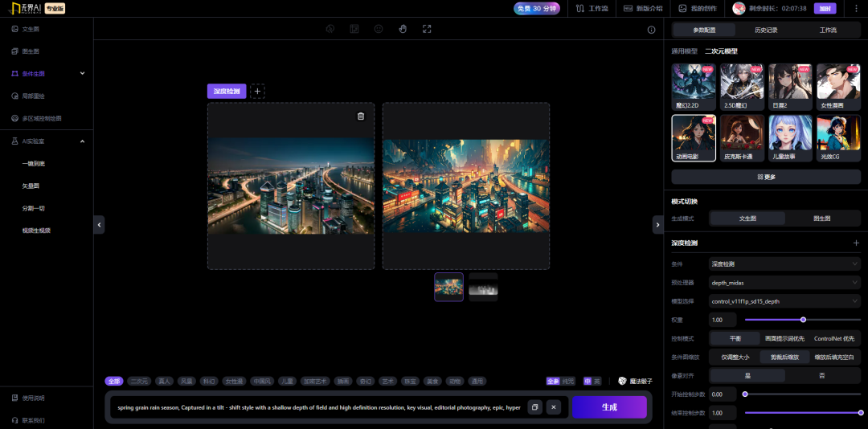Click the 生成 generate button
The height and width of the screenshot is (429, 868).
pos(609,407)
